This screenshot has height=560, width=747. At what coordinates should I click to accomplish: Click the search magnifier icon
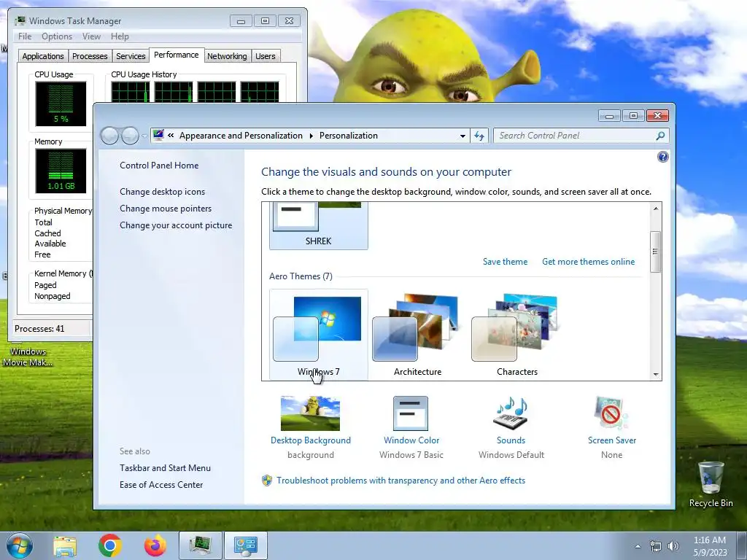(x=660, y=136)
